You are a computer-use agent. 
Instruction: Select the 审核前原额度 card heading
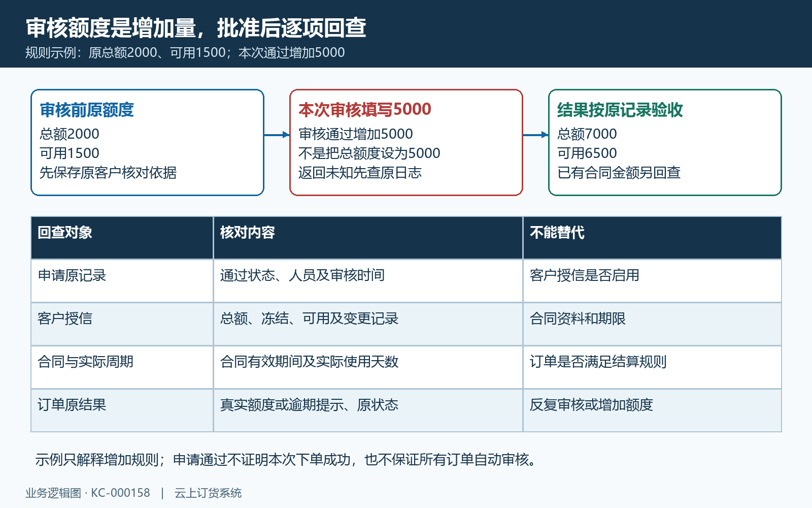[87, 110]
